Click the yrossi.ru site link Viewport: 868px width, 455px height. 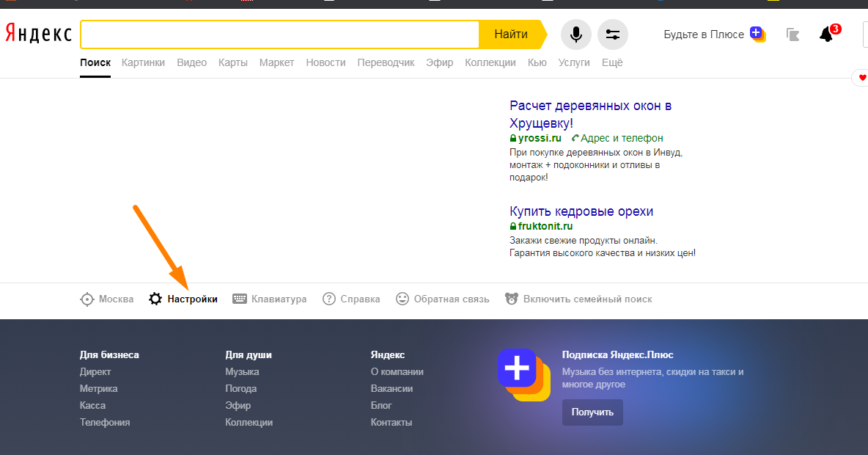540,138
